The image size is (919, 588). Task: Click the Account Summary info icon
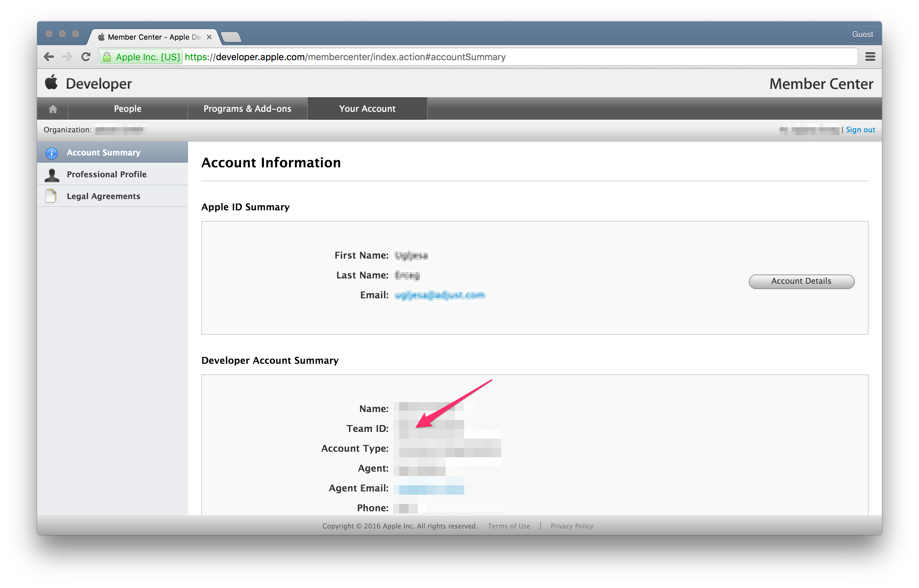[x=51, y=153]
